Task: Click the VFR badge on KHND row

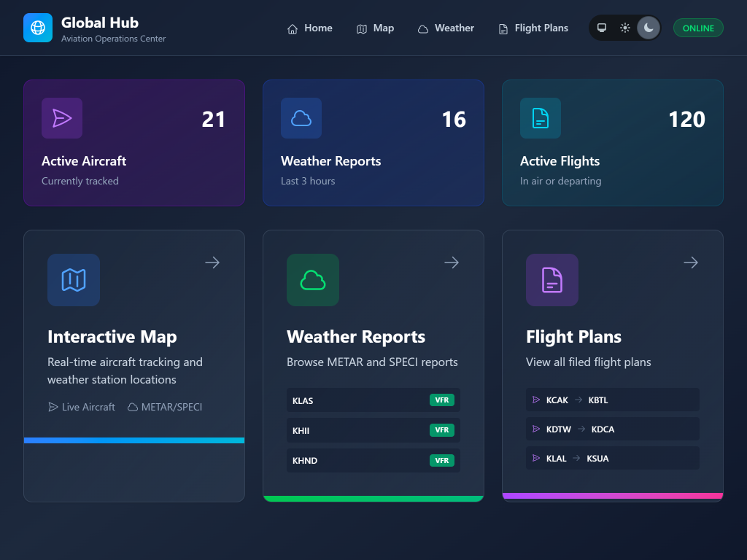Action: pyautogui.click(x=442, y=460)
